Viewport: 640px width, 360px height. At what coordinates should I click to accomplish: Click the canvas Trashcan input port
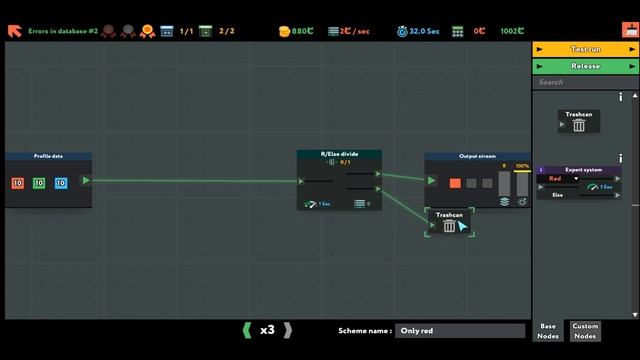coord(432,225)
